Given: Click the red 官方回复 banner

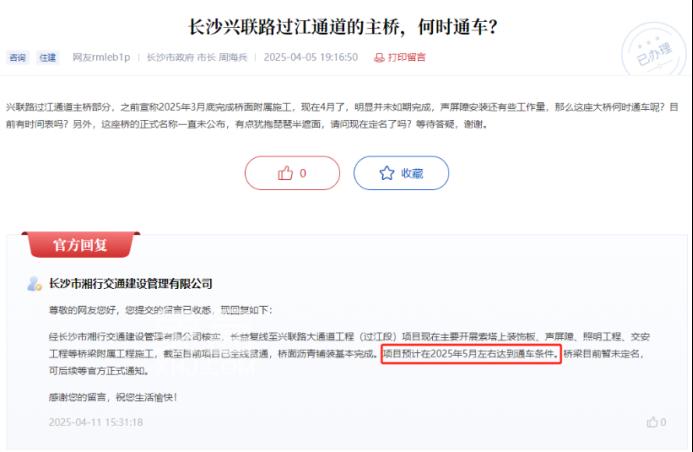Looking at the screenshot, I should [x=80, y=244].
